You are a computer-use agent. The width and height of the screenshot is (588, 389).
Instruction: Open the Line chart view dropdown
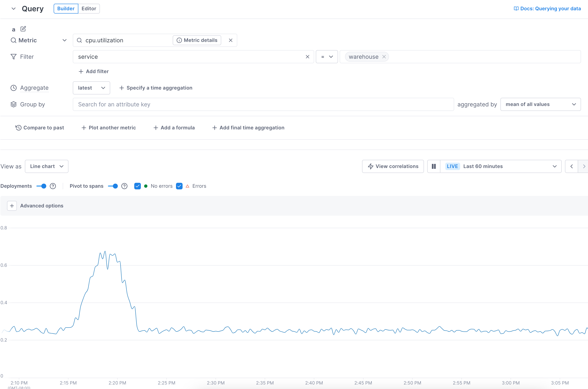[46, 166]
